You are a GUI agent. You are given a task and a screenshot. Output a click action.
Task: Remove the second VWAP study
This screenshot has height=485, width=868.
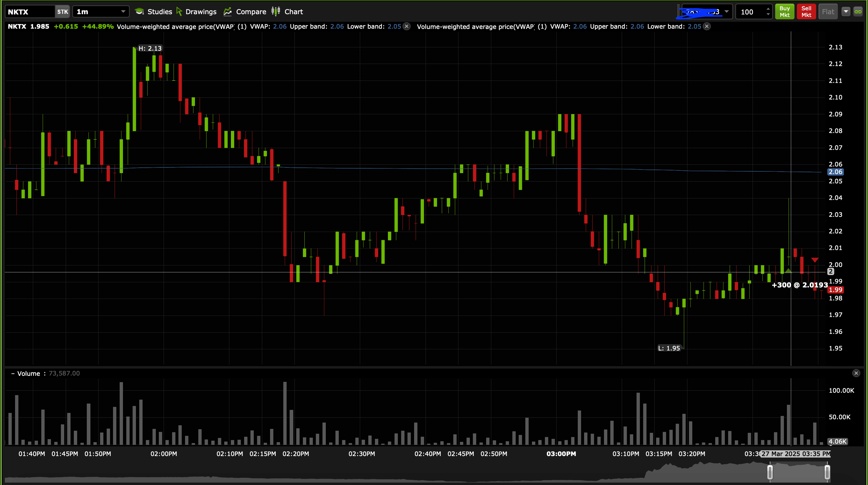point(707,26)
